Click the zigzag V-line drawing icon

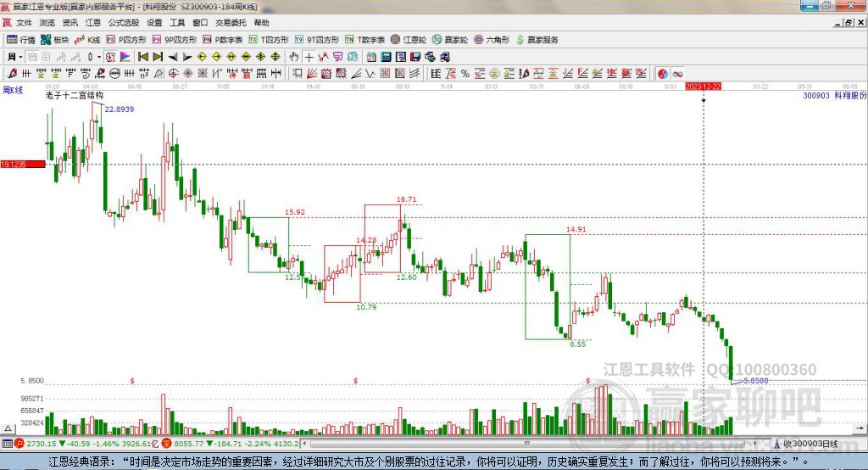click(x=370, y=73)
